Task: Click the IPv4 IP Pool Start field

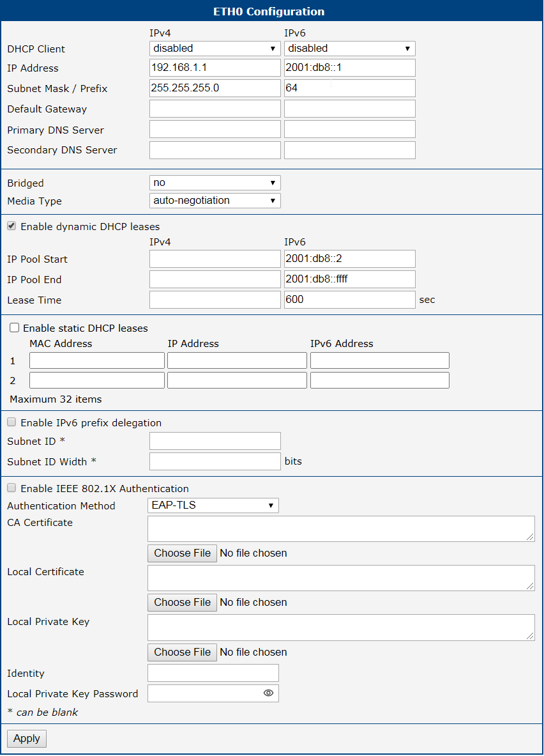Action: pos(215,259)
